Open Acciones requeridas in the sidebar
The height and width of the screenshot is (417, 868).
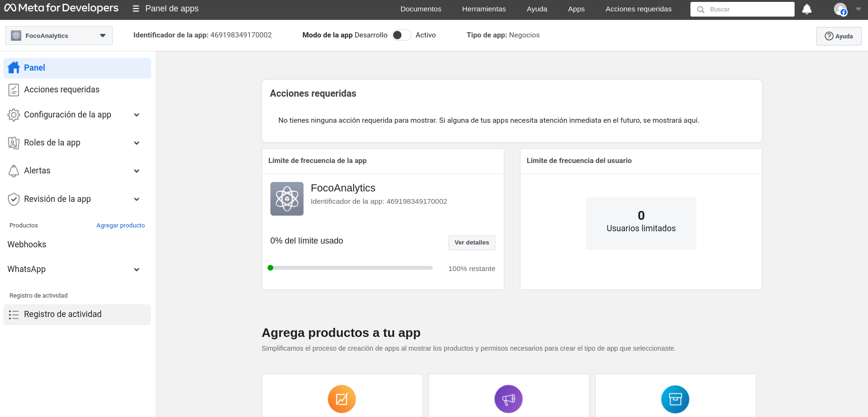77,90
